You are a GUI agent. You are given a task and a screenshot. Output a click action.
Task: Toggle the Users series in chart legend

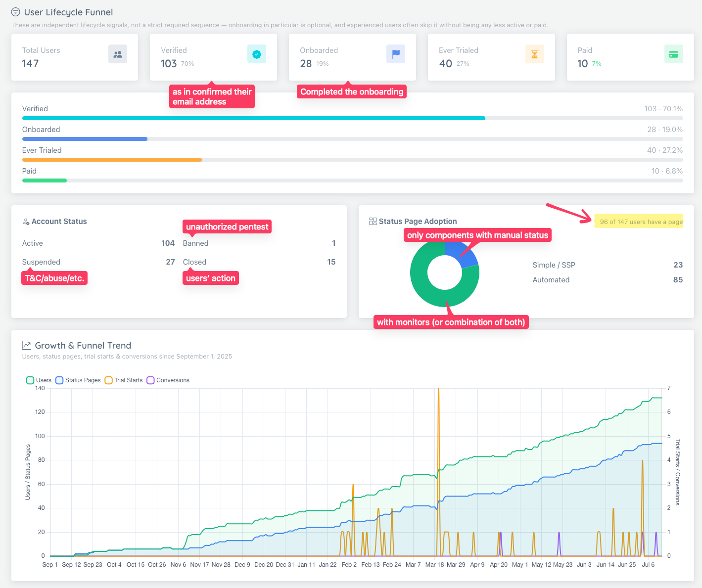point(39,380)
